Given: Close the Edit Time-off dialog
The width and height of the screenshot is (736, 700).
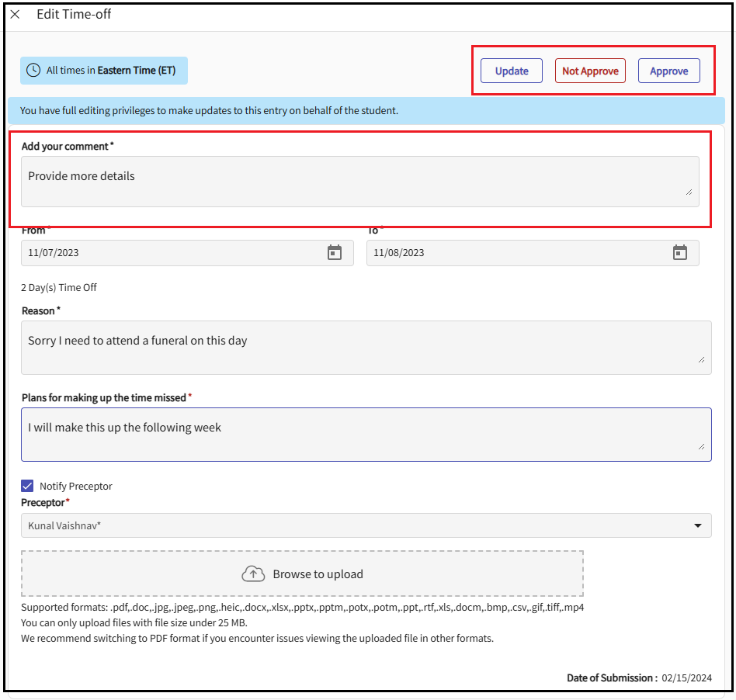Looking at the screenshot, I should [x=15, y=15].
